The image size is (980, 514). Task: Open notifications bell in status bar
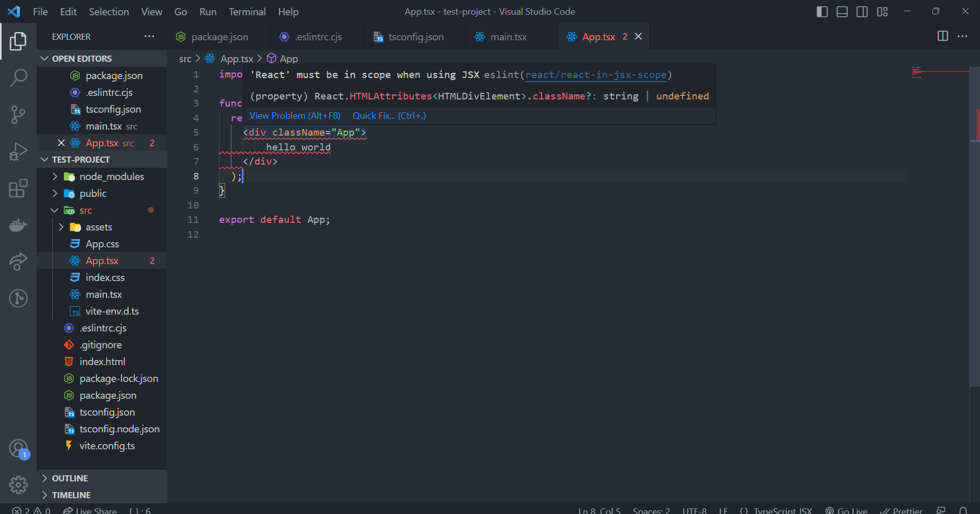coord(963,510)
